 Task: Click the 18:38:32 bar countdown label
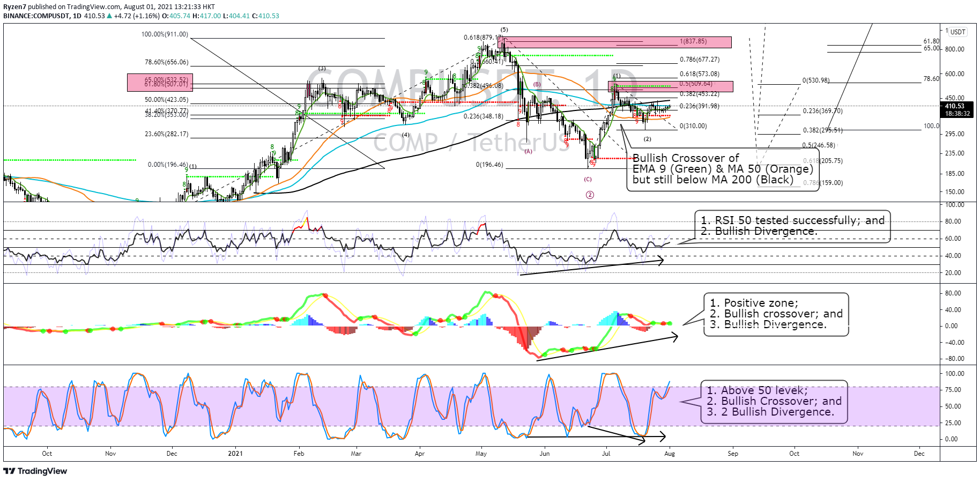point(957,114)
